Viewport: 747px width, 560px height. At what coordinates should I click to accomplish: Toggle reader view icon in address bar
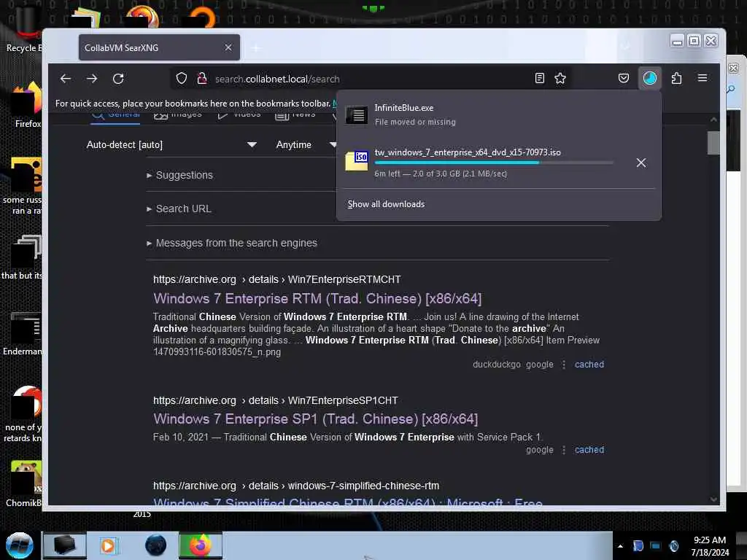(540, 78)
